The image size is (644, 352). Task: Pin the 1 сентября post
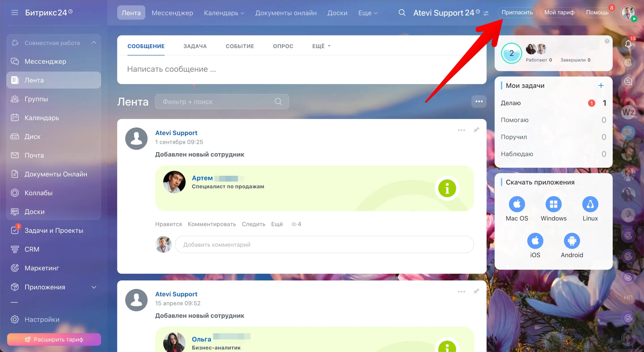pyautogui.click(x=476, y=130)
